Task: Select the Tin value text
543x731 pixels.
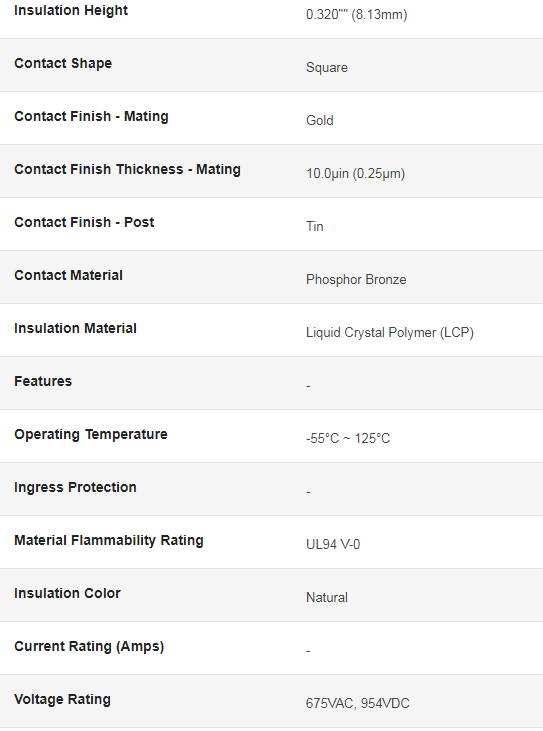Action: (315, 227)
